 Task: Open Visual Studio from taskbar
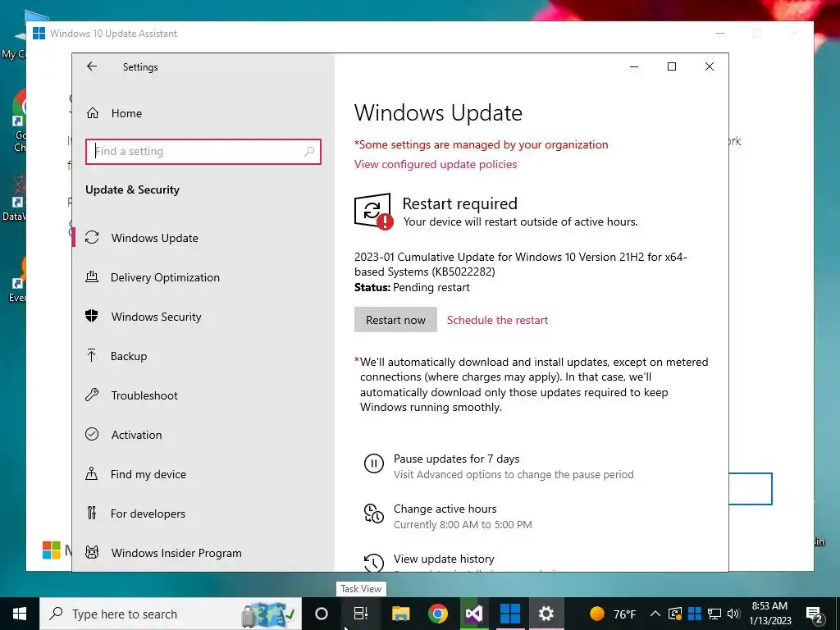[473, 614]
